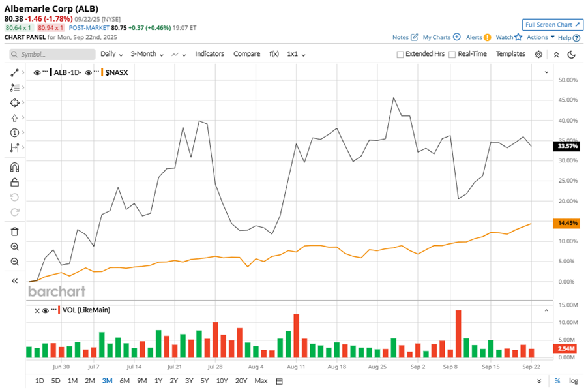Open the 1x1 grid layout dropdown
This screenshot has width=588, height=390.
click(296, 54)
